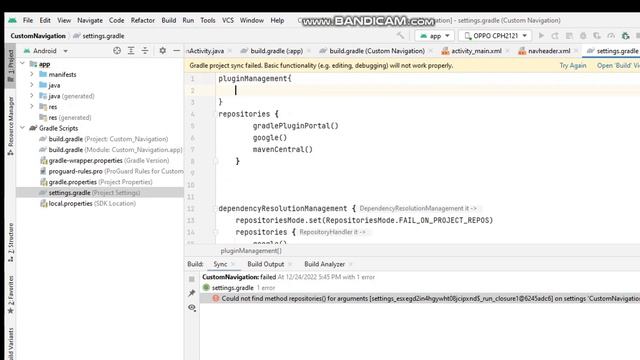The height and width of the screenshot is (360, 640).
Task: Hide the Project panel with minus icon
Action: 176,51
